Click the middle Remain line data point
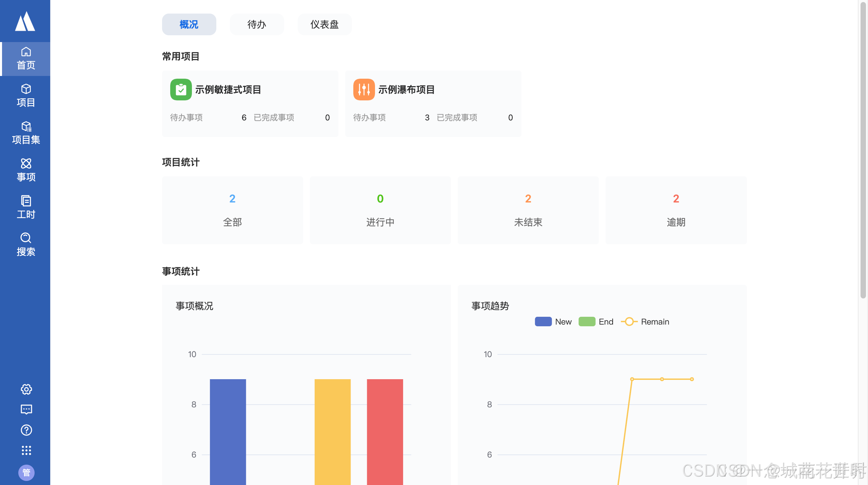The image size is (868, 485). tap(662, 379)
